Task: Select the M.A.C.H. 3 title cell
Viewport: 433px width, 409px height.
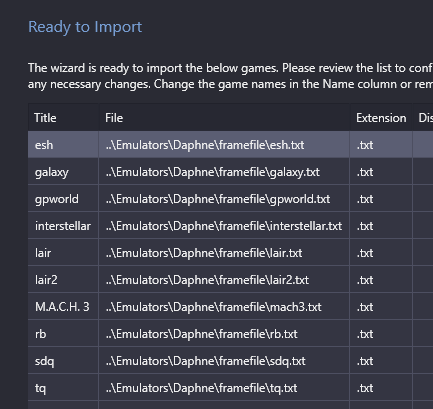Action: tap(63, 307)
